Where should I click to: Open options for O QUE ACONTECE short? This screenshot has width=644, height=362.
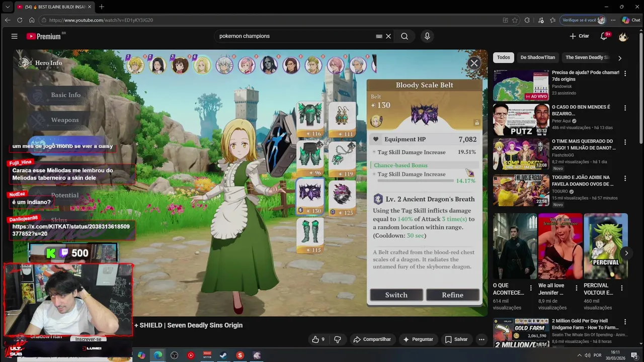(x=530, y=288)
